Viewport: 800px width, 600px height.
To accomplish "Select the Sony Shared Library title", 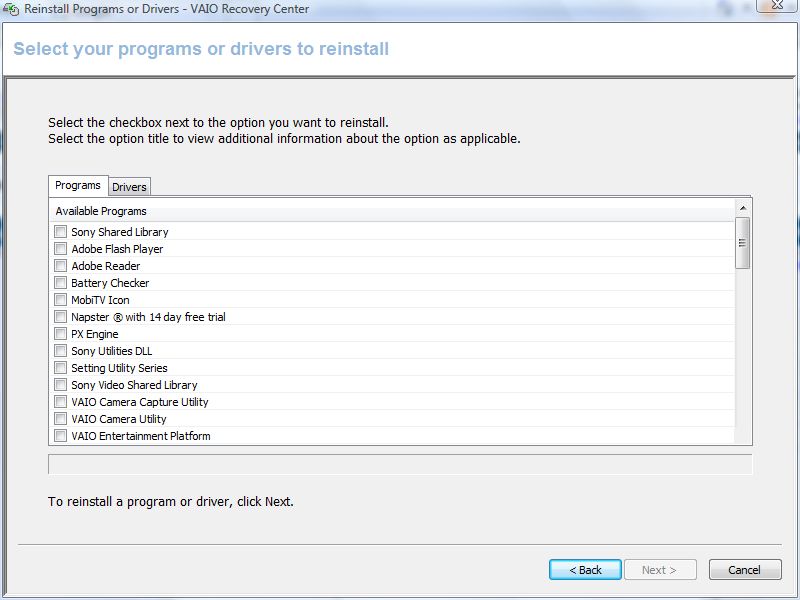I will [x=120, y=232].
